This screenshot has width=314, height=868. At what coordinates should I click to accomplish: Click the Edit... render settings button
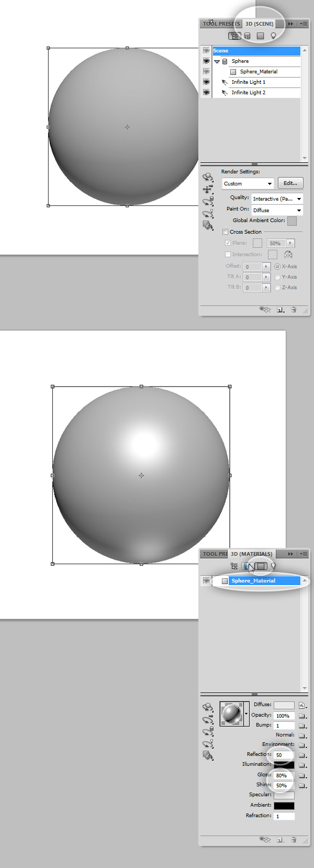tap(290, 183)
